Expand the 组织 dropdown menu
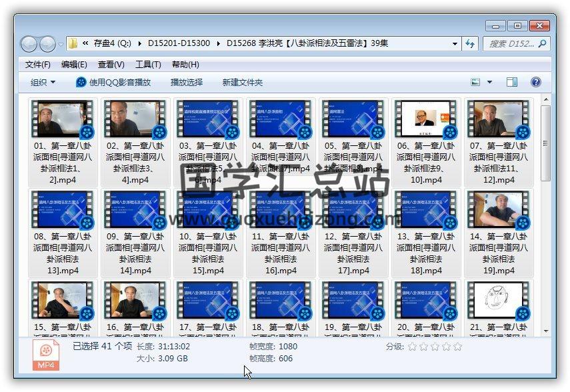 [43, 82]
